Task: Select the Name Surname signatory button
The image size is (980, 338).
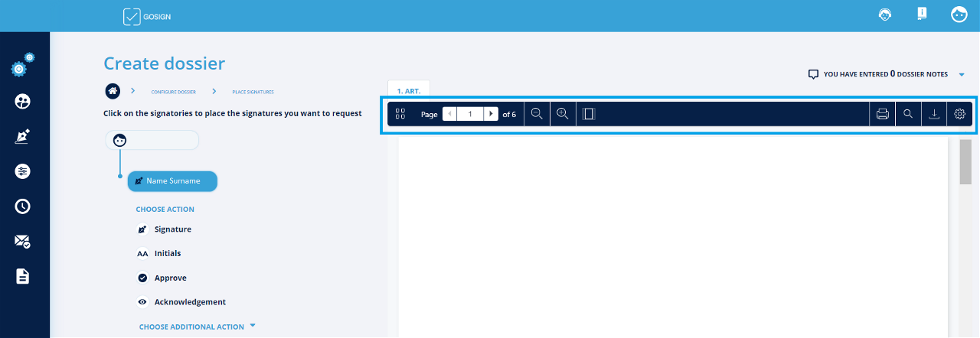Action: 172,181
